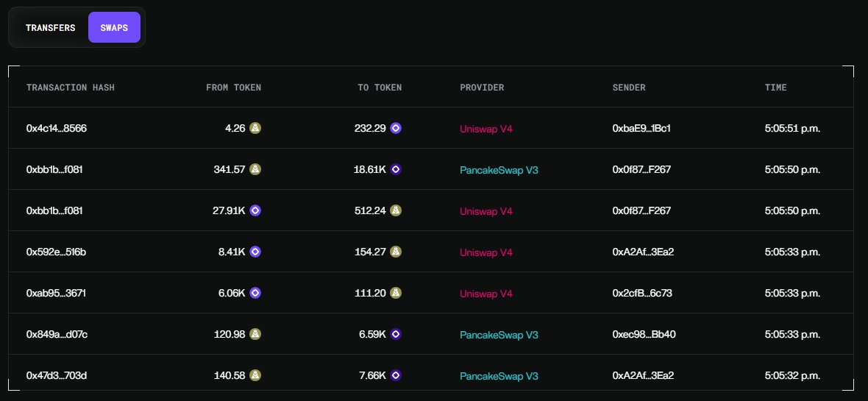The width and height of the screenshot is (868, 401).
Task: Open transaction hash 0xab95...3671
Action: coord(56,293)
